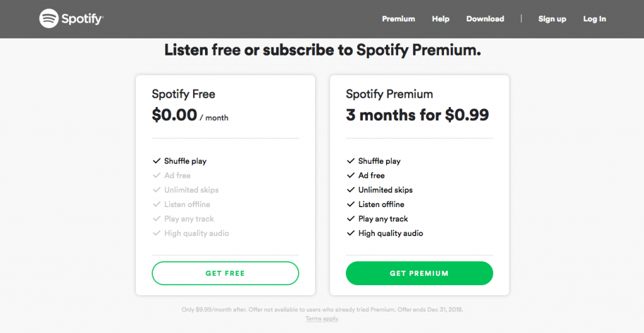Click Unlimited skips checkmark under Spotify Premium
The image size is (644, 333).
pos(350,189)
